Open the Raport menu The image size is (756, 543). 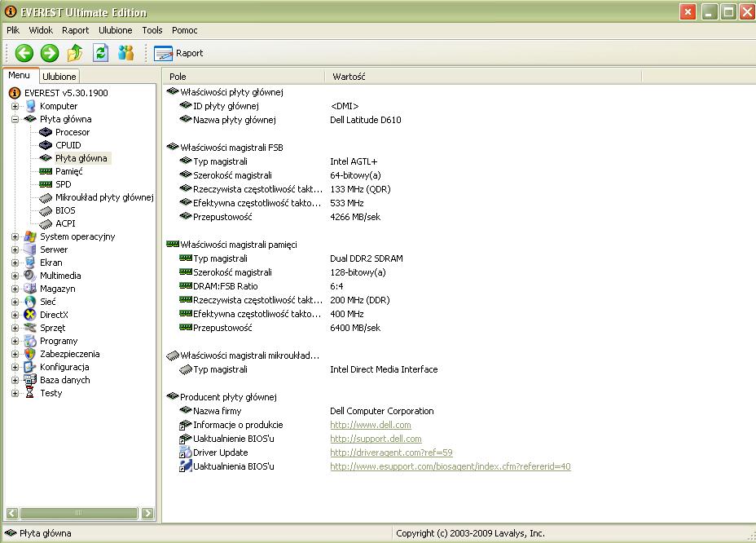pyautogui.click(x=75, y=30)
